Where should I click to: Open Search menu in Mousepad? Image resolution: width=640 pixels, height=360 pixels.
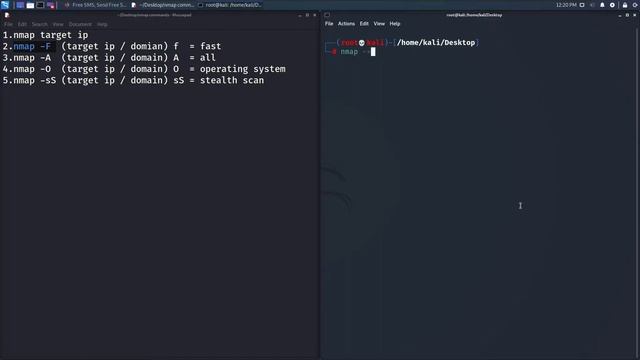tap(40, 24)
